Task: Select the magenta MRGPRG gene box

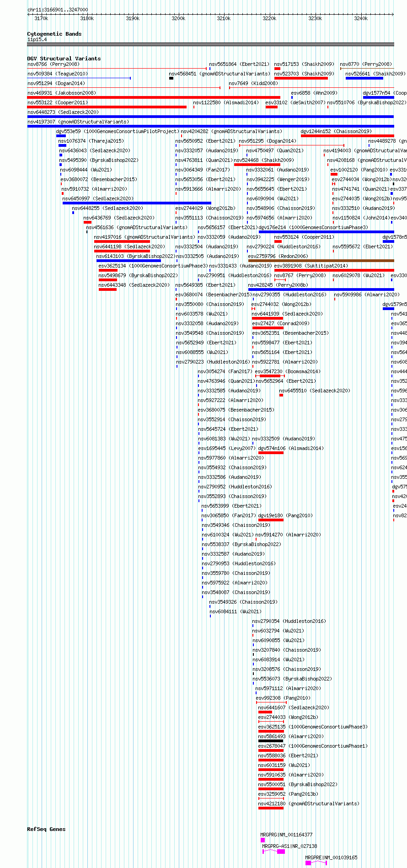Action: pos(262,840)
